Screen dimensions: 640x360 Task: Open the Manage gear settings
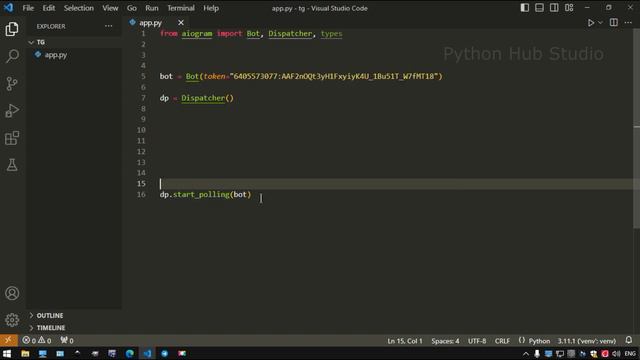(12, 320)
